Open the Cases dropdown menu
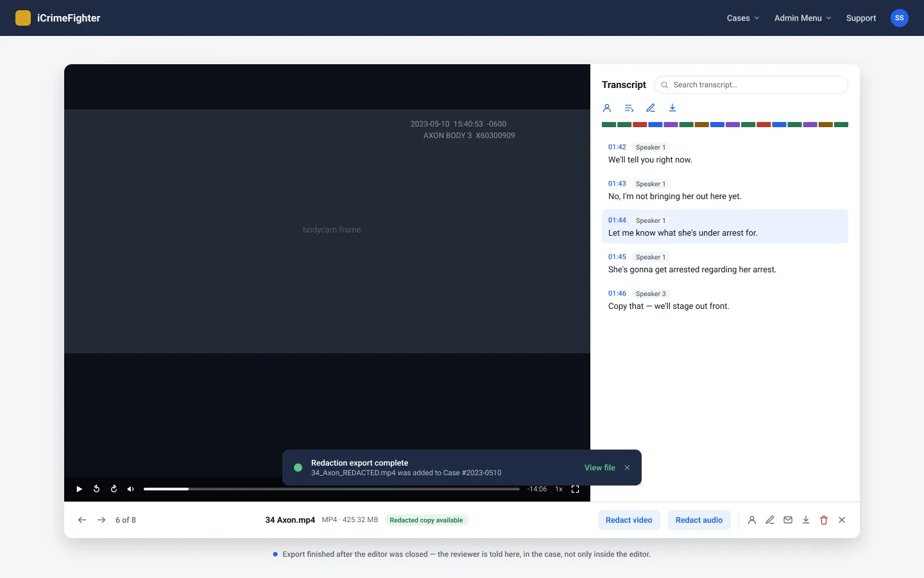The width and height of the screenshot is (924, 578). coord(743,18)
